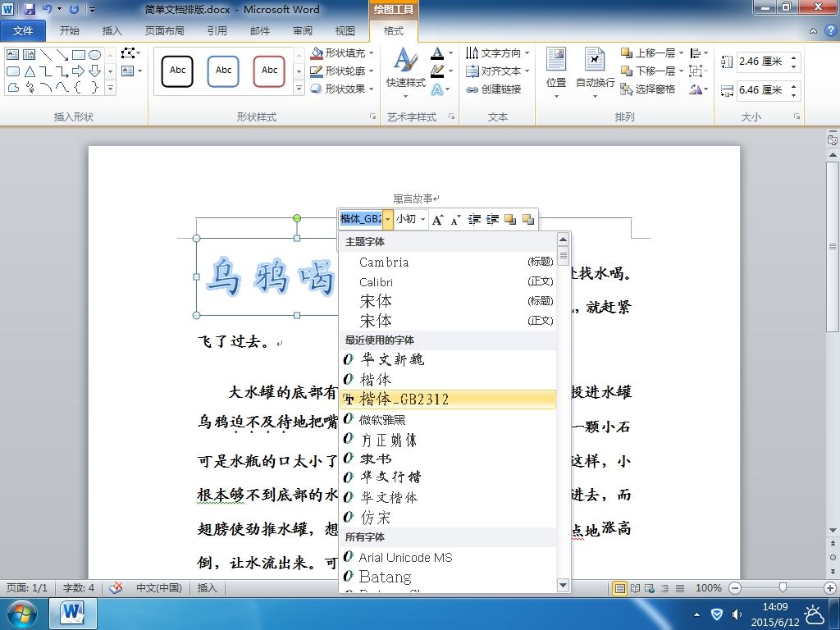
Task: Click the text effects glowing A icon
Action: click(x=437, y=89)
